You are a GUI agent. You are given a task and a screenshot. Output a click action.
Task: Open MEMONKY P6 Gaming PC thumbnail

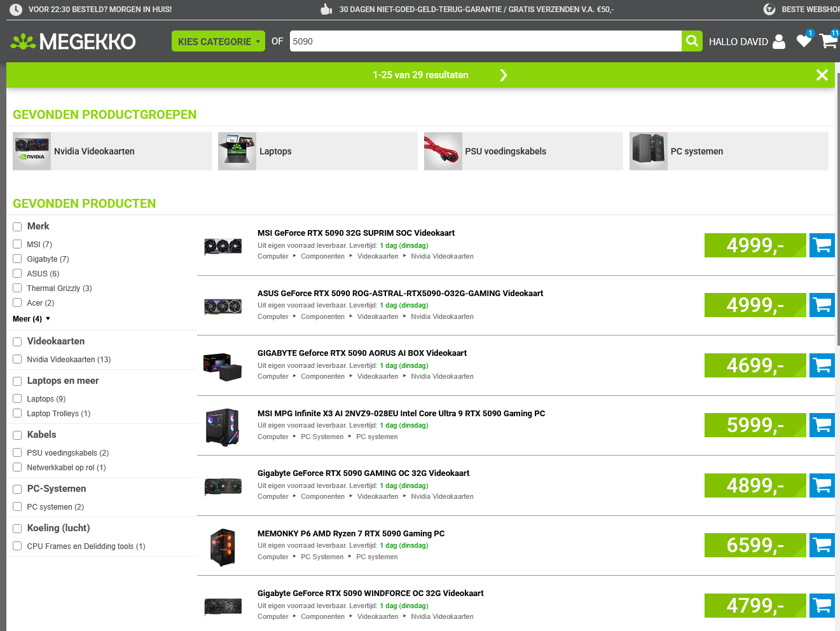223,547
